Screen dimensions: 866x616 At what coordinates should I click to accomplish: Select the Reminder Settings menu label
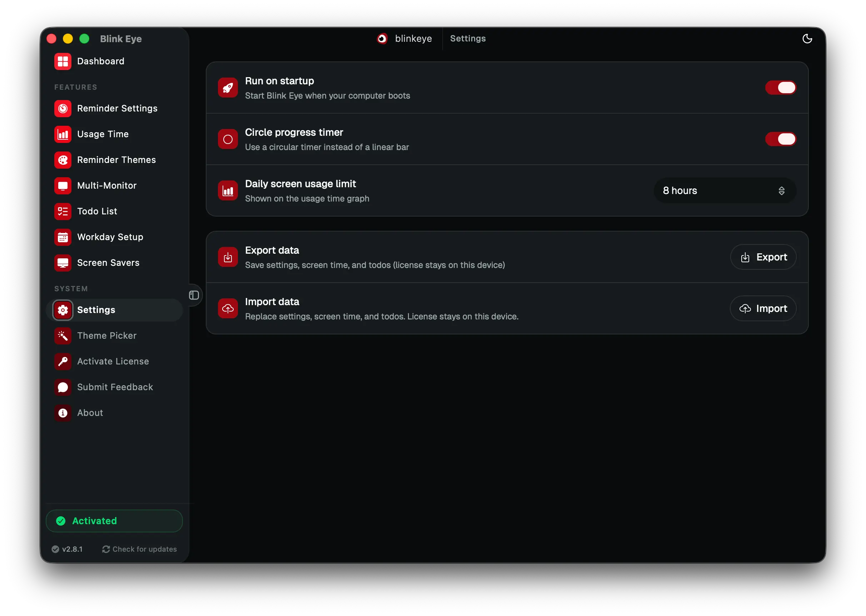(x=118, y=109)
